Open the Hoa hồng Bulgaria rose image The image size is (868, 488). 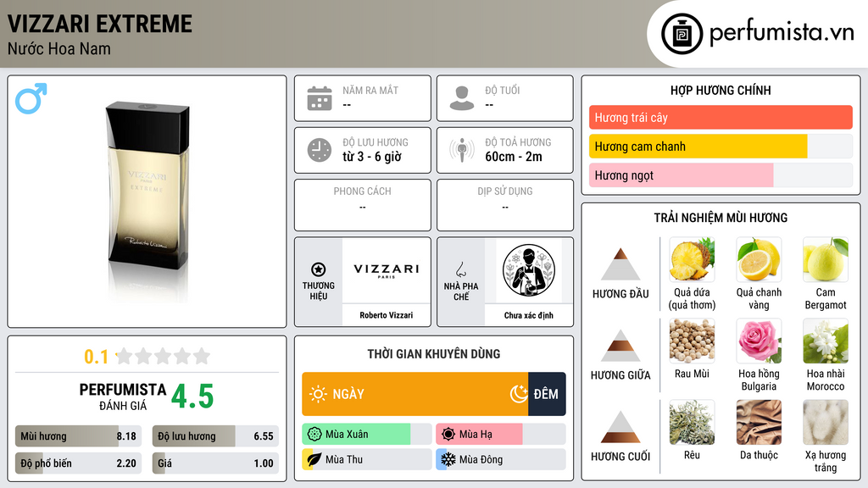759,341
